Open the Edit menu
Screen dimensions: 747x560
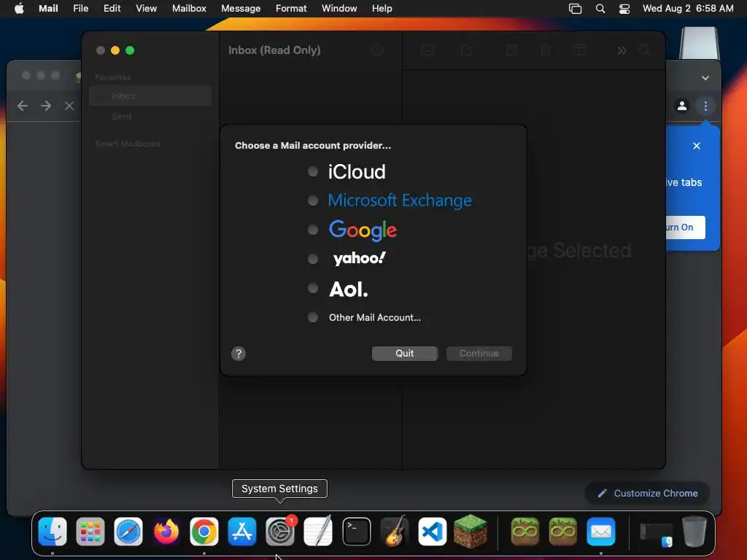click(112, 8)
